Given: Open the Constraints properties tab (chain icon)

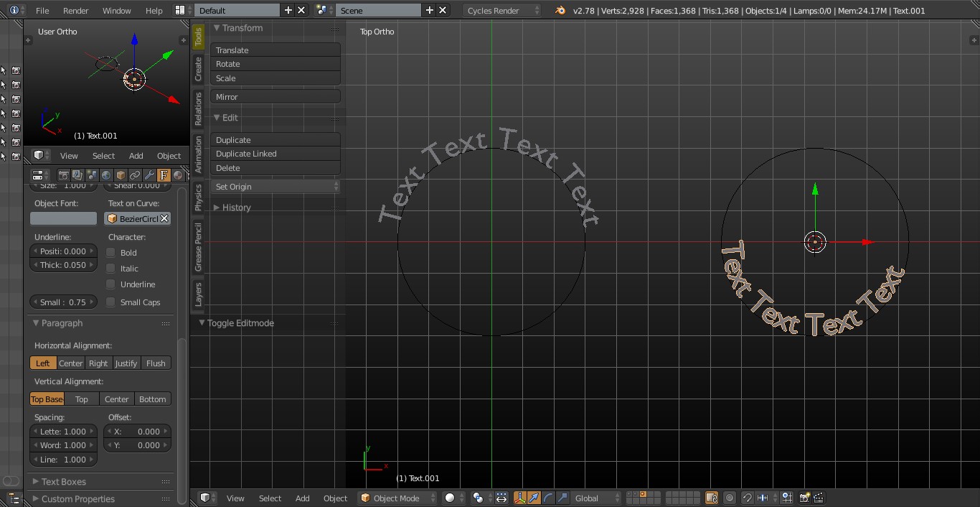Looking at the screenshot, I should pyautogui.click(x=135, y=175).
